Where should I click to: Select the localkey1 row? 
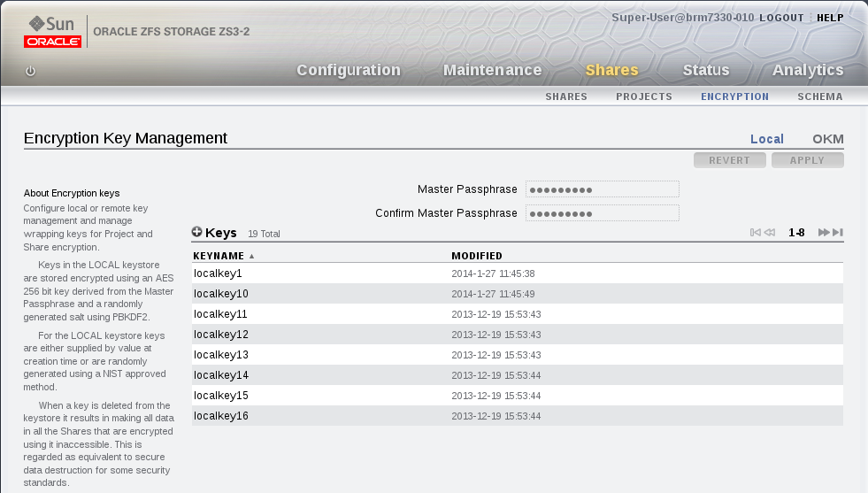point(517,273)
